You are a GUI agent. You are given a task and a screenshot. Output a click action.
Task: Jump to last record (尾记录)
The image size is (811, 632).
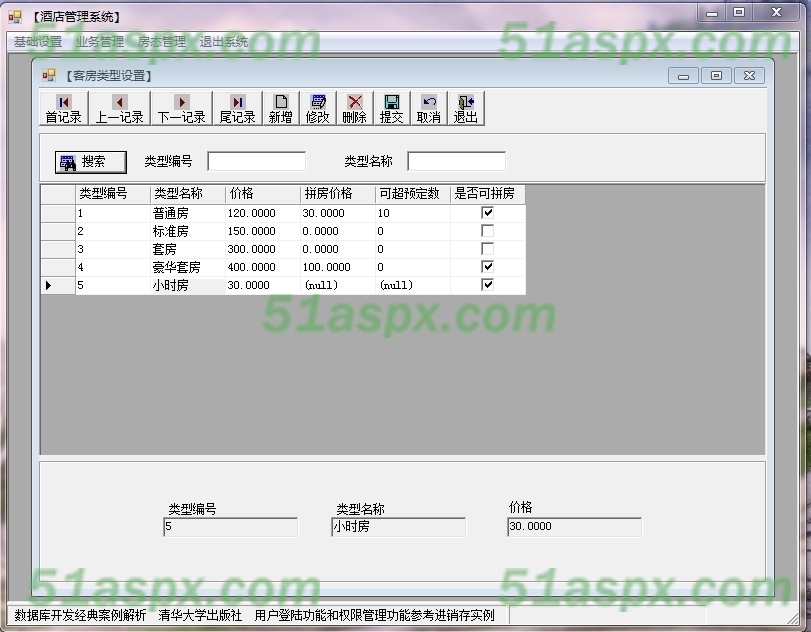(237, 108)
